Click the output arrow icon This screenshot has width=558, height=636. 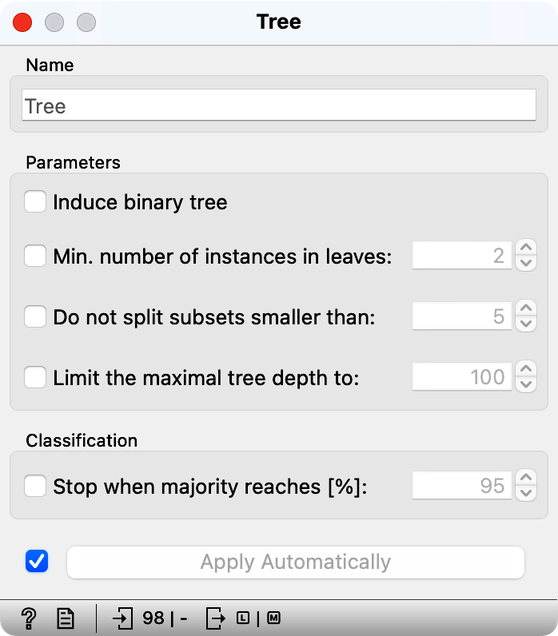215,618
